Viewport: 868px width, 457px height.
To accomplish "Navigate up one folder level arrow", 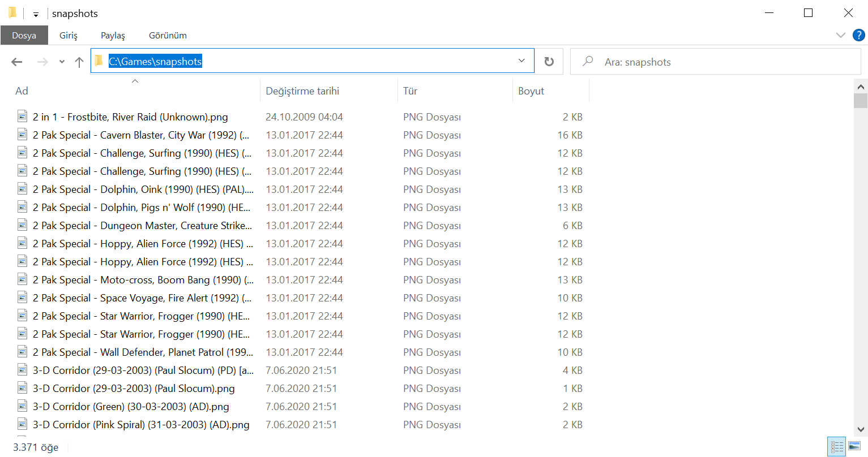I will [x=79, y=62].
